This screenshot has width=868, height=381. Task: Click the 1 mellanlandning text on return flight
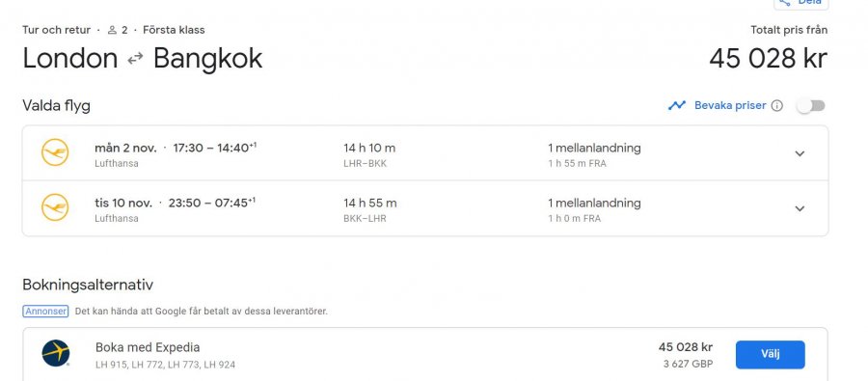pos(594,203)
